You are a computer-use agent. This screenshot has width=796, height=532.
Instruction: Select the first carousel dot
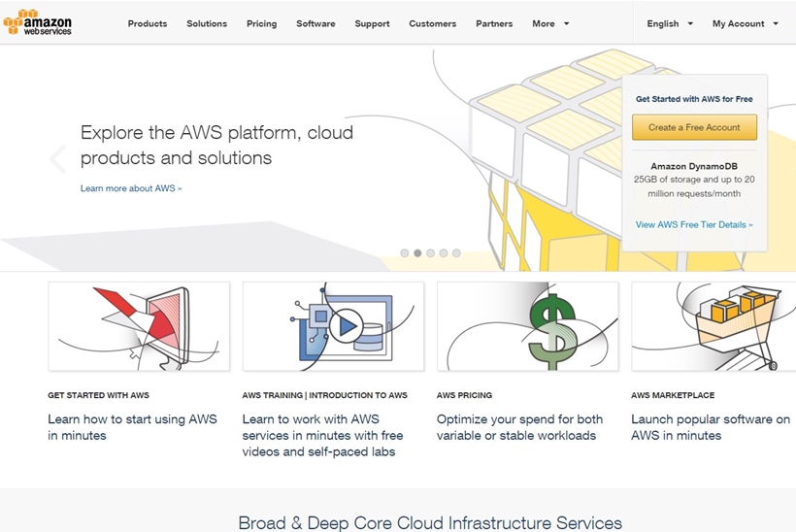click(405, 252)
